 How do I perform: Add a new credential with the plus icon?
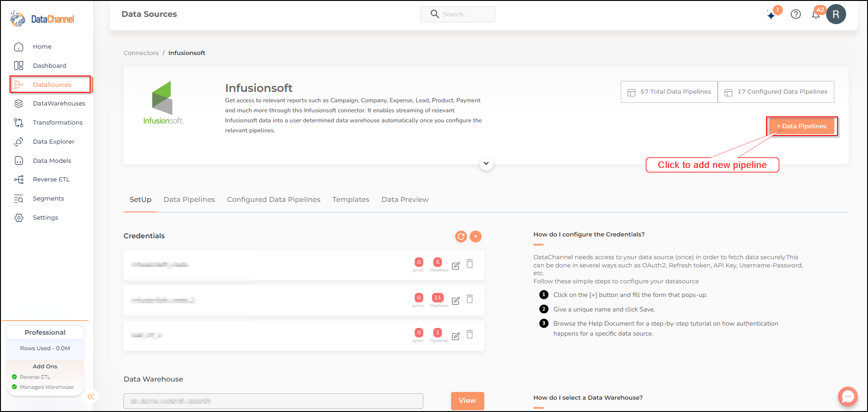click(x=476, y=236)
